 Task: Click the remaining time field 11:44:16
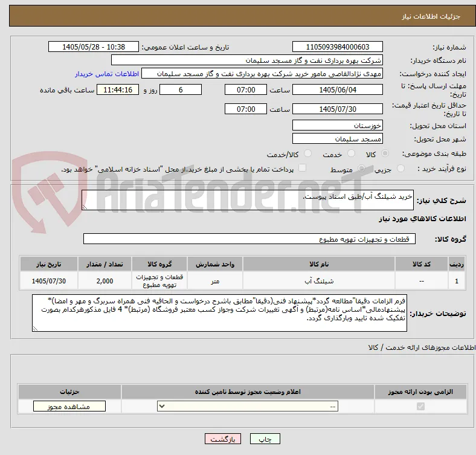[118, 89]
